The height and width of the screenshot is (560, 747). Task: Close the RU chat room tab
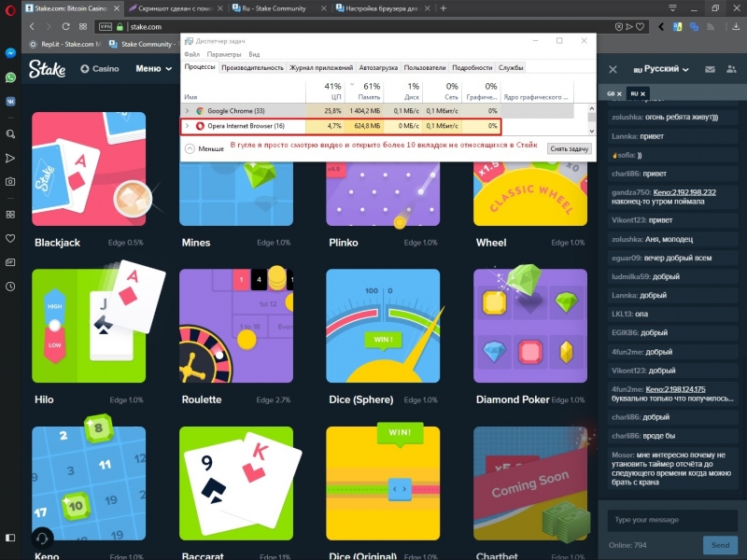click(x=642, y=94)
